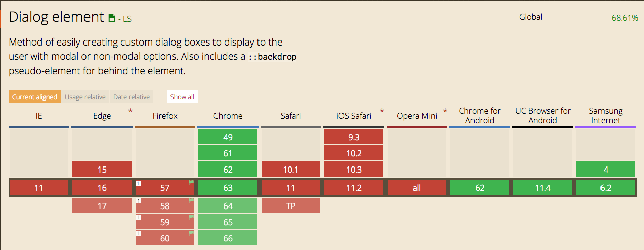Click the asterisk beside iOS Safari

382,111
